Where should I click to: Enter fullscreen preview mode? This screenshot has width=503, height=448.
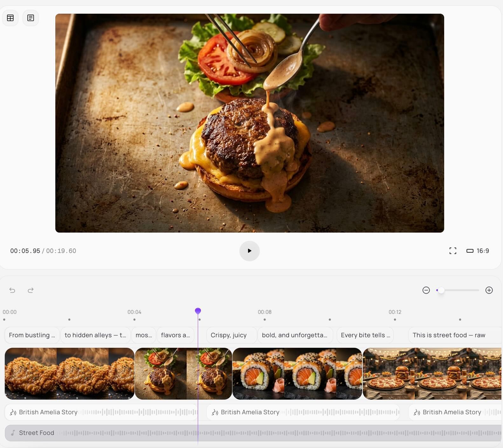pos(453,251)
